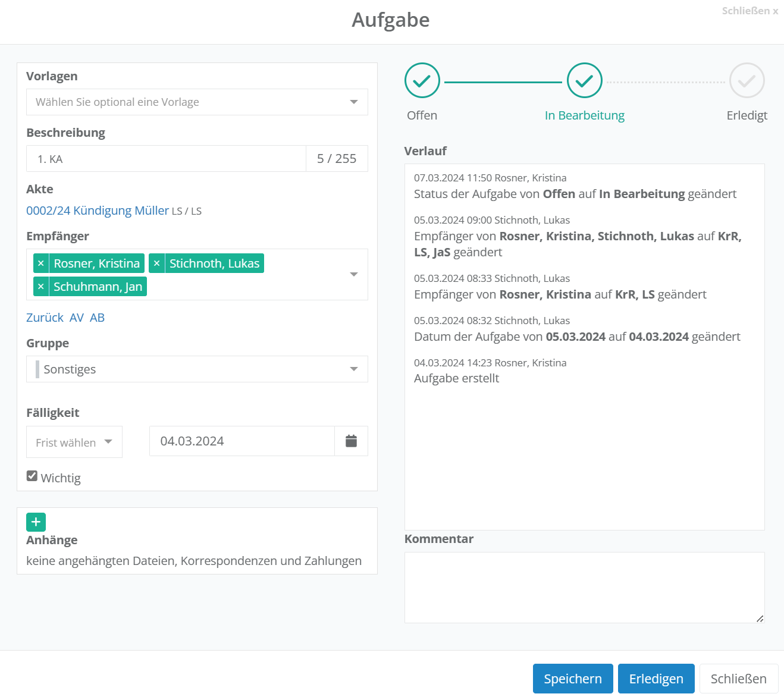Viewport: 784px width, 700px height.
Task: Select the In Bearbeitung status circle
Action: [584, 80]
